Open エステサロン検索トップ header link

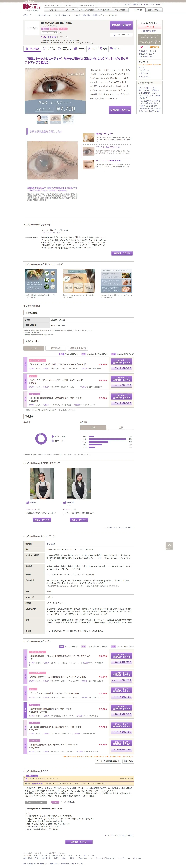[132, 5]
